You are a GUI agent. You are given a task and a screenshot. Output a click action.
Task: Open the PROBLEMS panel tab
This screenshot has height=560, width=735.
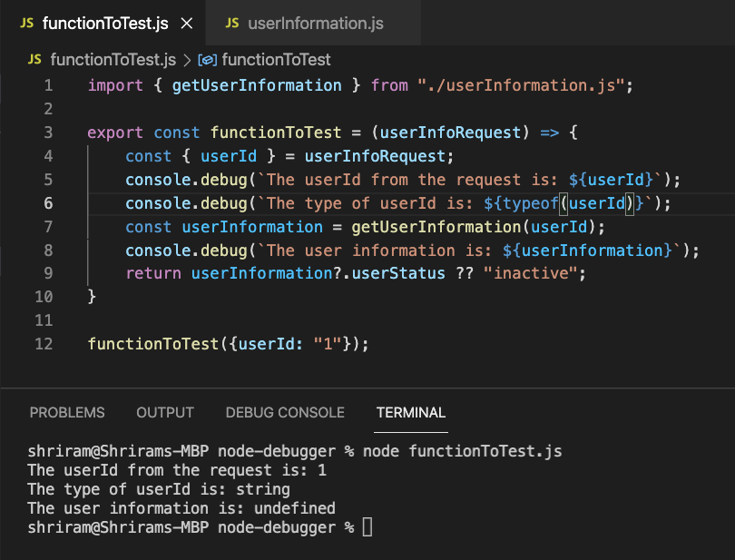[x=67, y=412]
